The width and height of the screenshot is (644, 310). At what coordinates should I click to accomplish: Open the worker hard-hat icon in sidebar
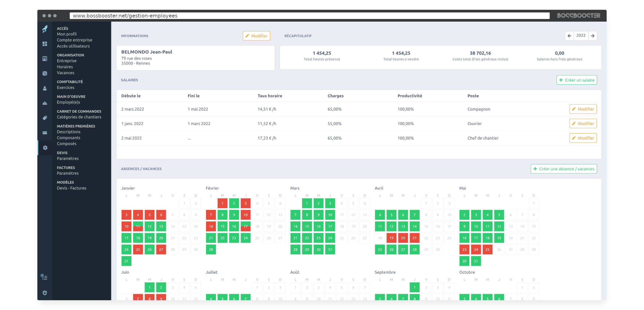click(x=45, y=103)
